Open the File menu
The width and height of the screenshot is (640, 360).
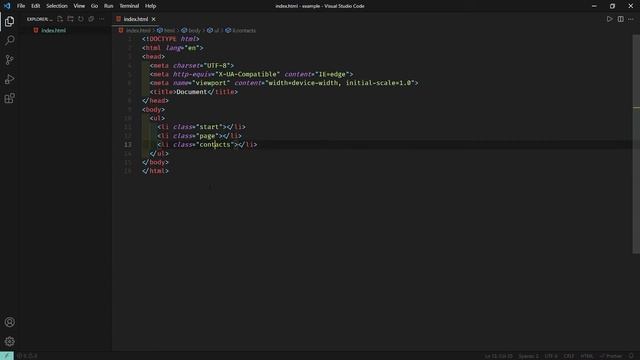coord(21,6)
